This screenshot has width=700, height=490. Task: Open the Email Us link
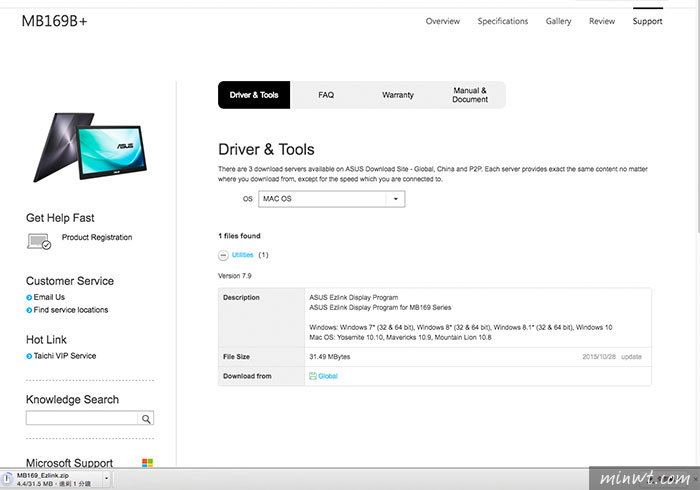[49, 297]
